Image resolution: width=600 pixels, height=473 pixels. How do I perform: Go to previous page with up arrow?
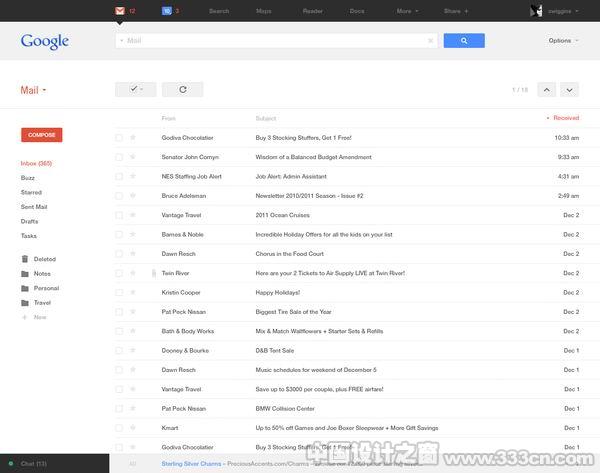(546, 90)
